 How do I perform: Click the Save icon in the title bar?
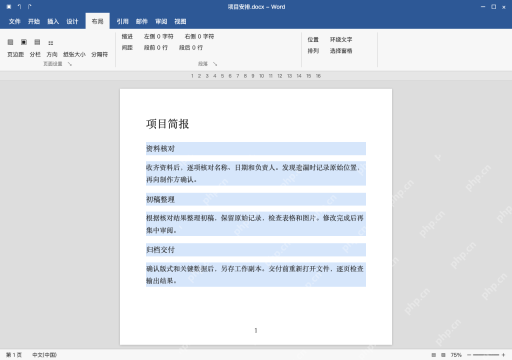point(9,7)
